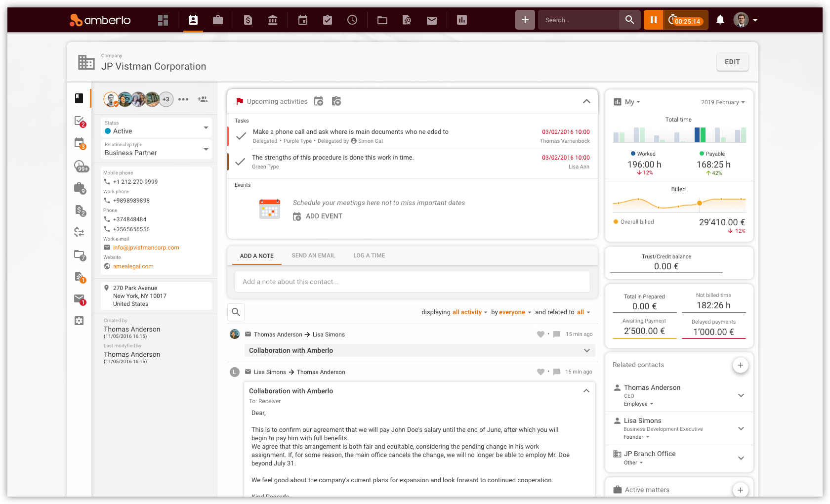Image resolution: width=830 pixels, height=504 pixels.
Task: Open the timer showing 00:25:14
Action: tap(686, 20)
